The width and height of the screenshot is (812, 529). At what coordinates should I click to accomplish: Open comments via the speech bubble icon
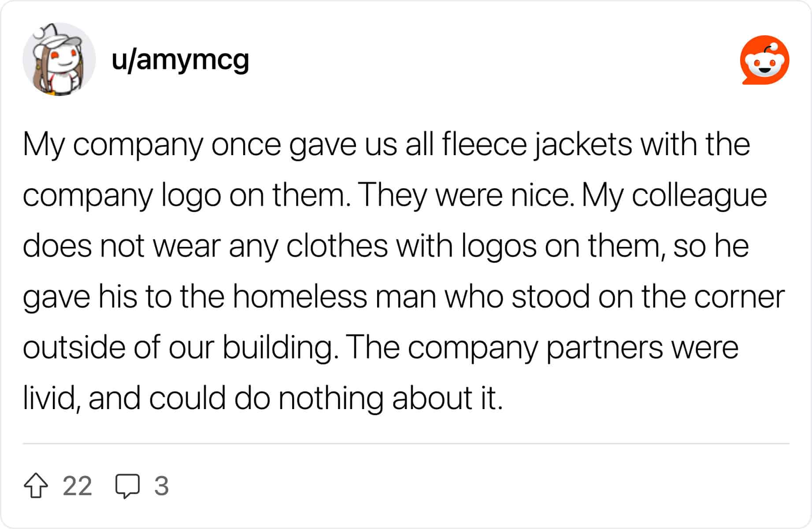click(x=127, y=486)
